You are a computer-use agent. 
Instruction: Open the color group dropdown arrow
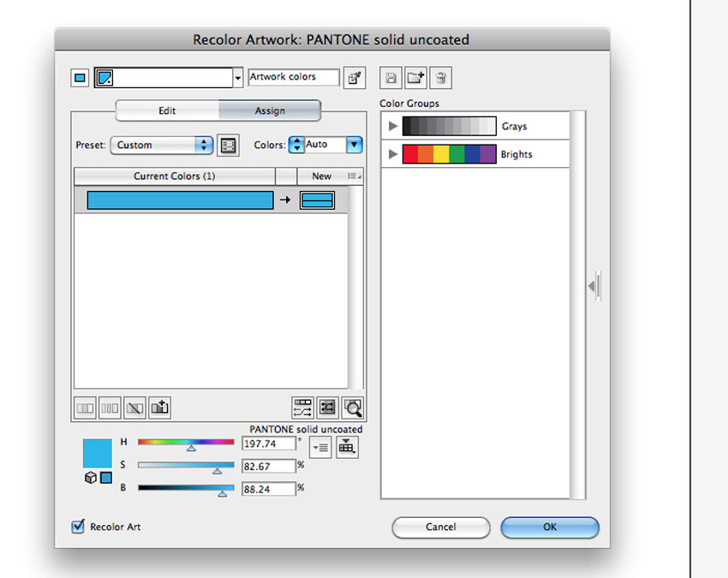click(238, 78)
